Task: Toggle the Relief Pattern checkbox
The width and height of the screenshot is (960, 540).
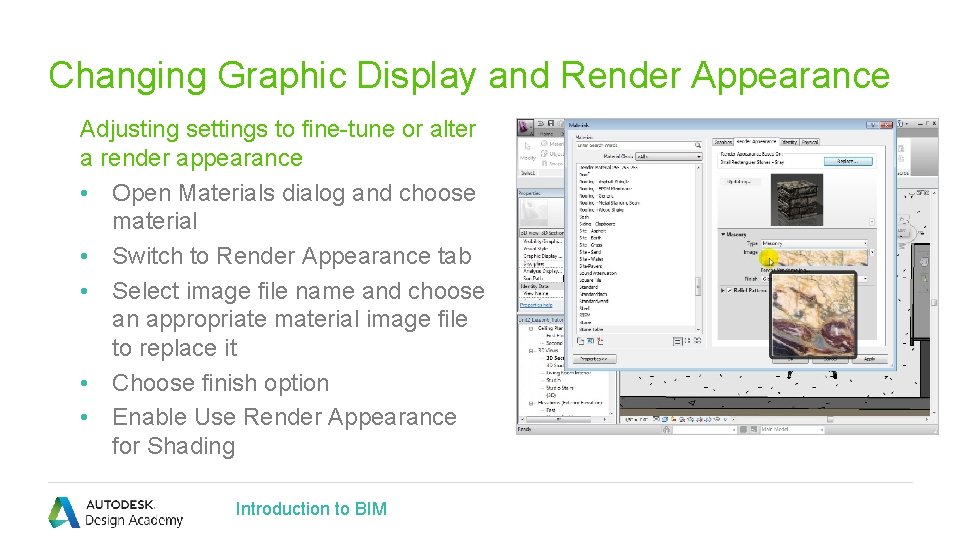Action: coord(729,290)
